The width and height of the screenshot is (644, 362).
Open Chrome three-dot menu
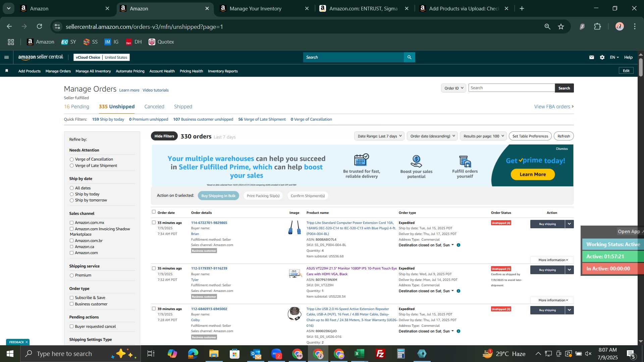pos(635,26)
